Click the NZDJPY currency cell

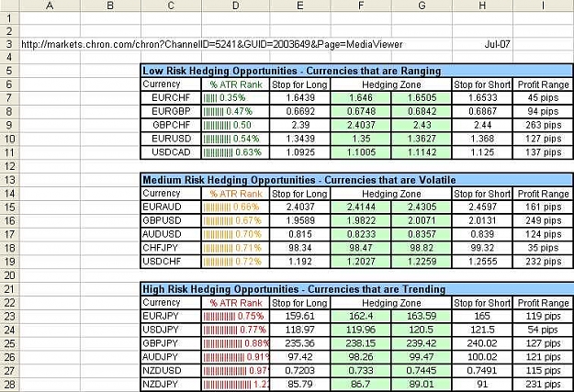pos(171,385)
